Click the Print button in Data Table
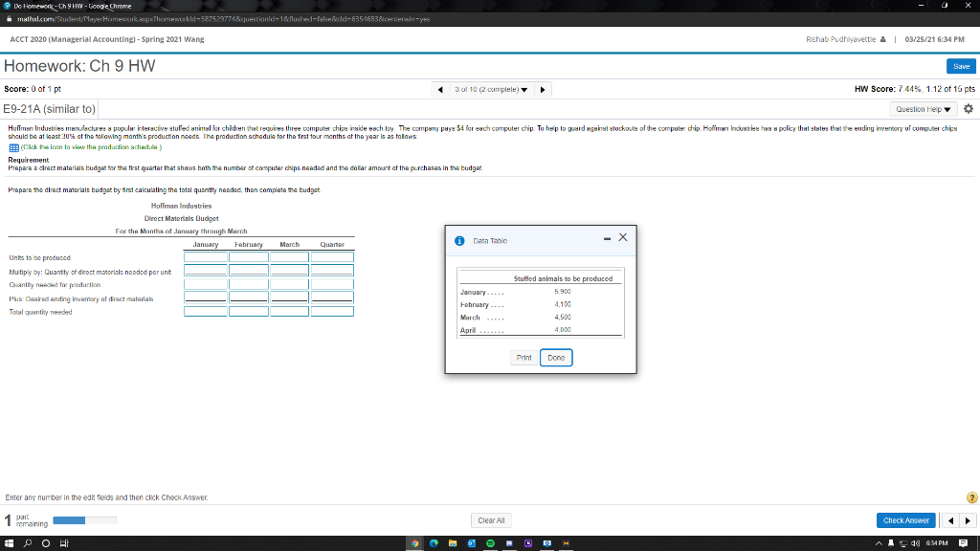 click(x=523, y=358)
